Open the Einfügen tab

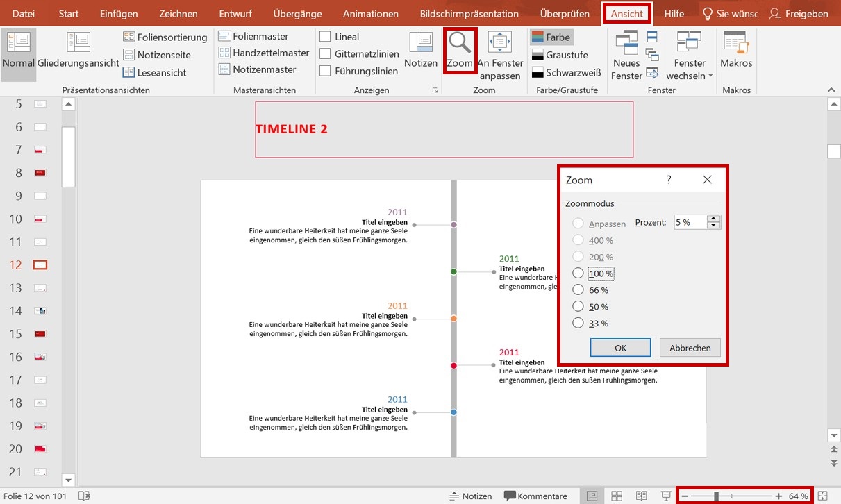(x=119, y=14)
